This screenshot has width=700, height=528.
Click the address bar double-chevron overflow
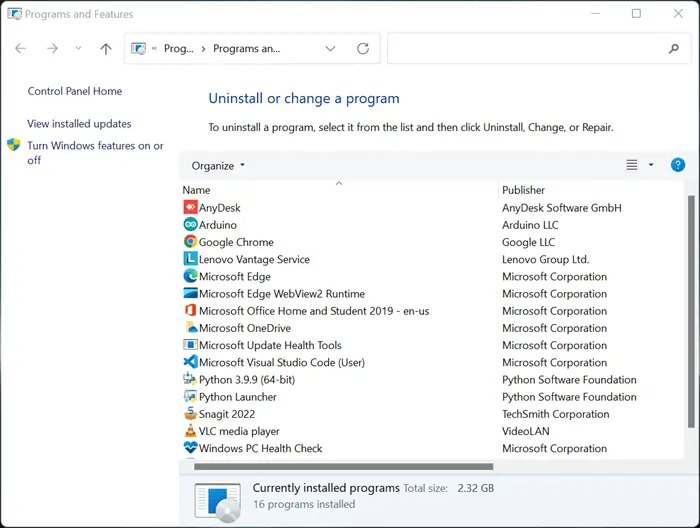[x=154, y=49]
